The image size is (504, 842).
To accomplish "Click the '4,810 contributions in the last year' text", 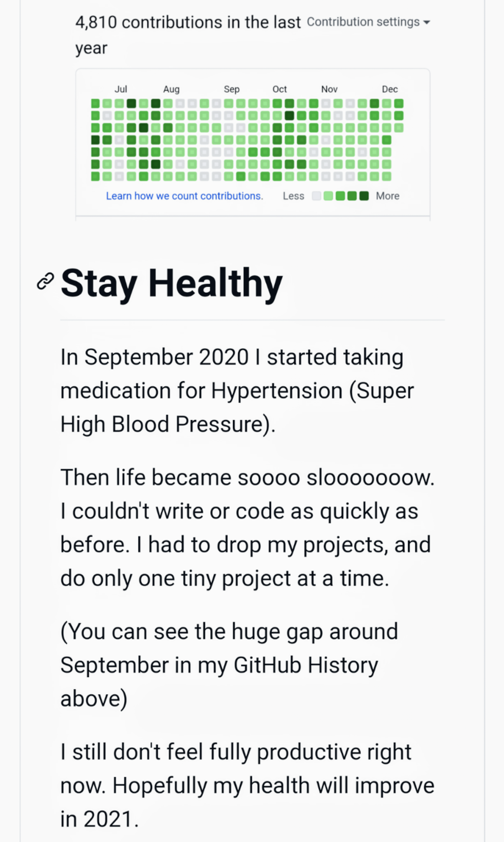I will 188,23.
